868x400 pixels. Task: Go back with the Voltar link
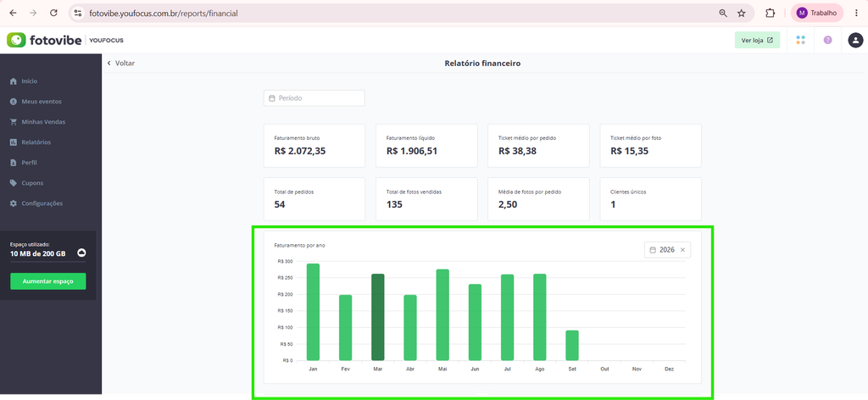coord(121,63)
